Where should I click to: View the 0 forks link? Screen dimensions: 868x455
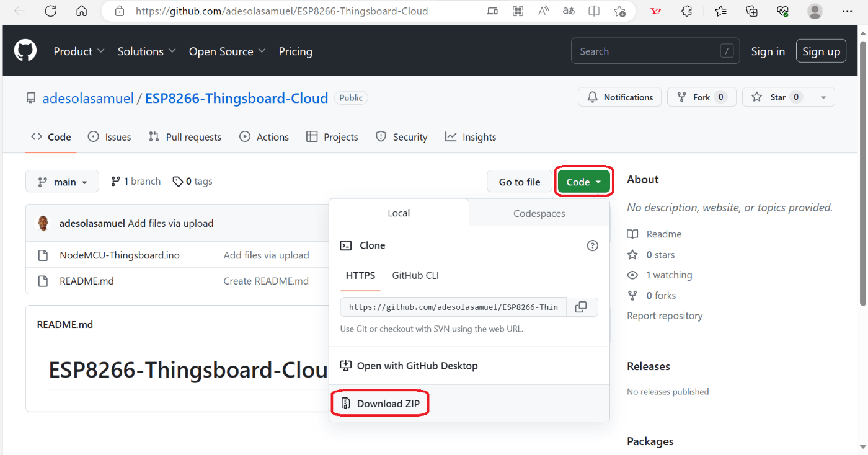(652, 296)
